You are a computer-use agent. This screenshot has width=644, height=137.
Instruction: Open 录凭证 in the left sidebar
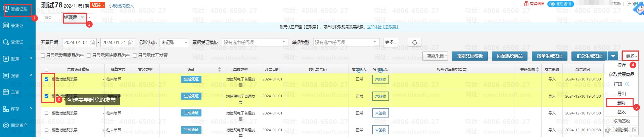click(13, 26)
